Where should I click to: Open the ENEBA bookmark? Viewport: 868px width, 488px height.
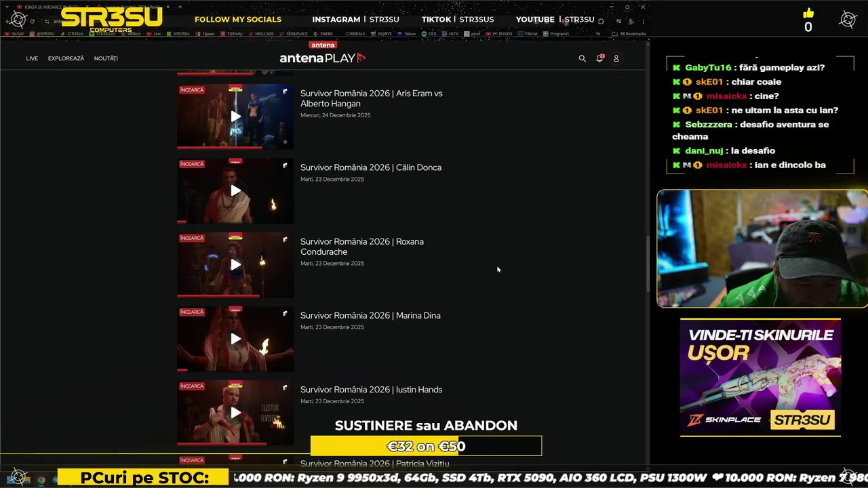tap(324, 33)
